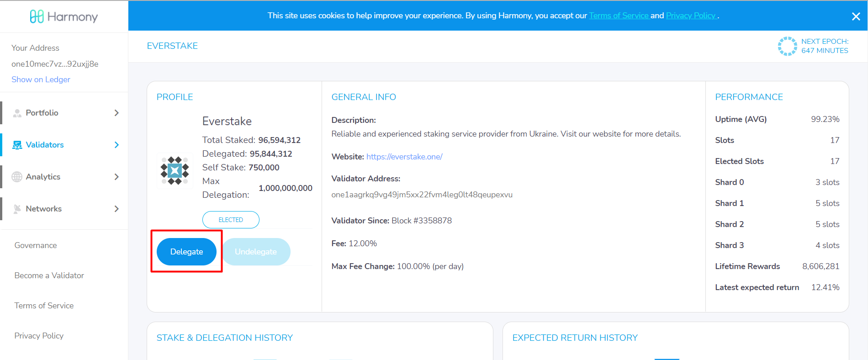The width and height of the screenshot is (868, 360).
Task: Click Shard 0 3 slots value
Action: 827,182
